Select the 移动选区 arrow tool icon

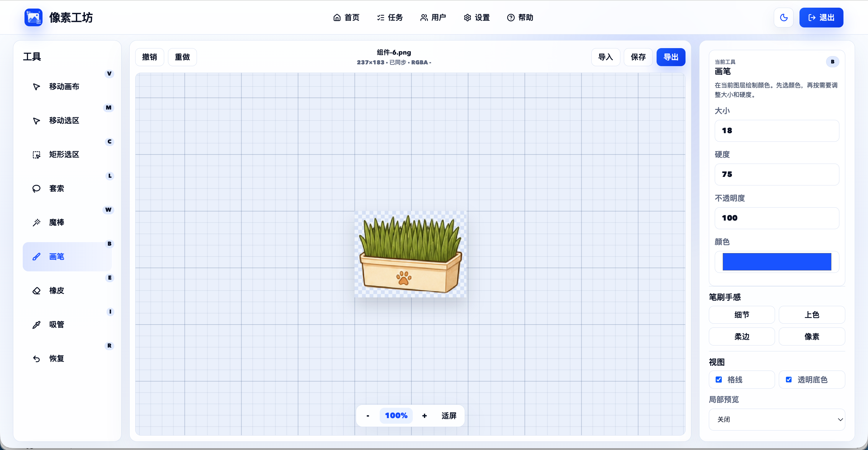(x=36, y=121)
